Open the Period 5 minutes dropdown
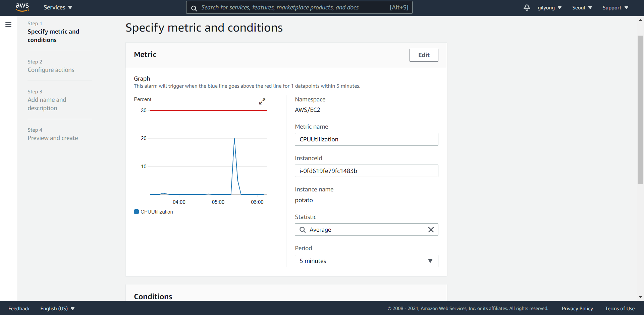This screenshot has height=315, width=644. [366, 261]
